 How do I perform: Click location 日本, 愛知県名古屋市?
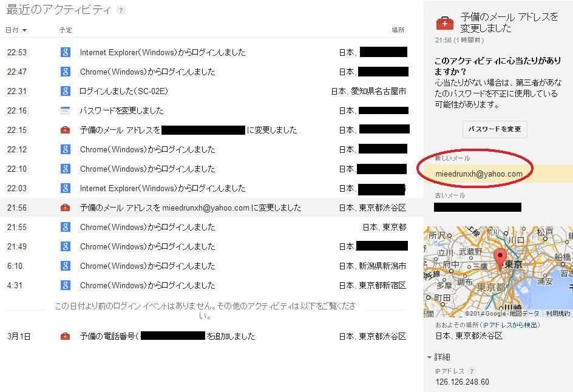point(368,91)
